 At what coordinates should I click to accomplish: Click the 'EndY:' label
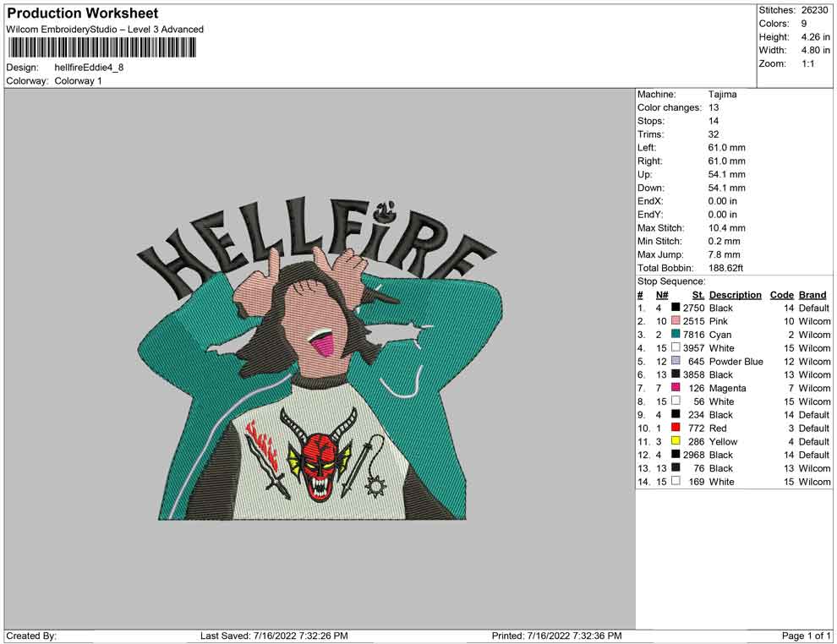[x=650, y=215]
